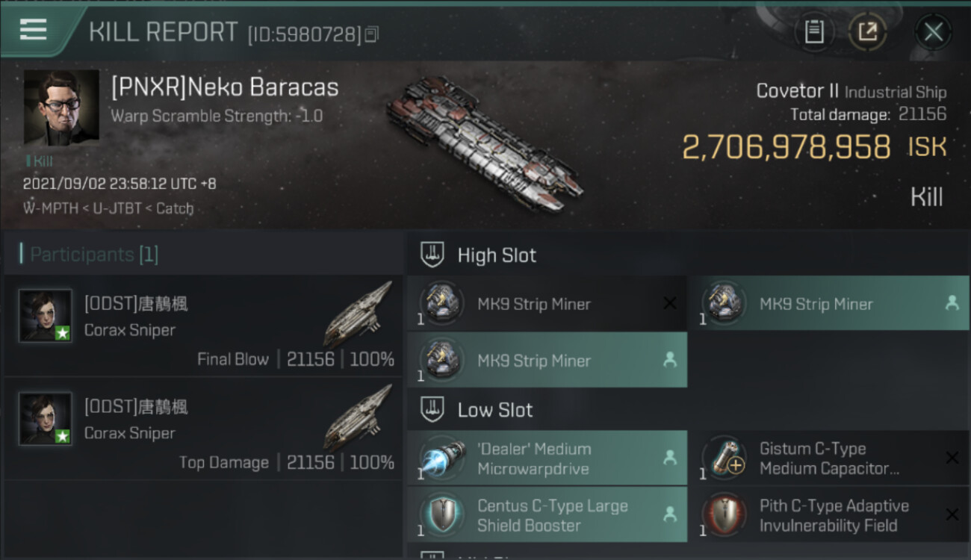Copy the kill report ID
This screenshot has width=971, height=560.
tap(372, 34)
